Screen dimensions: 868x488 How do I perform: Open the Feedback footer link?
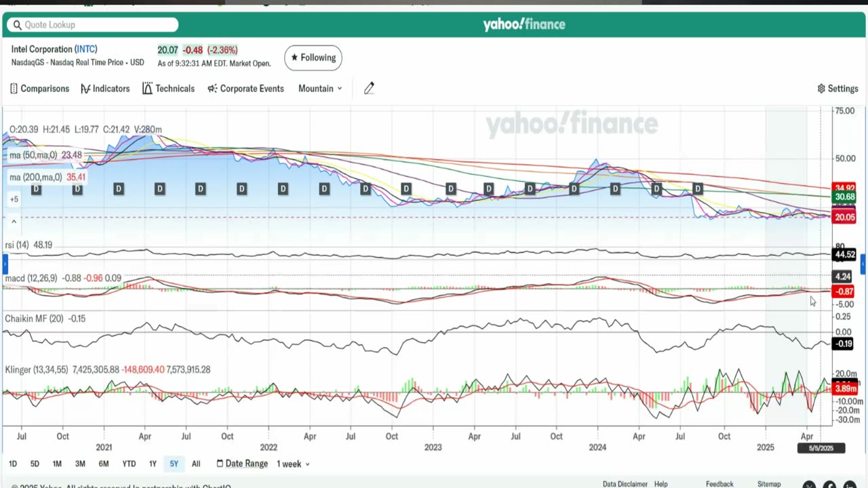(719, 484)
